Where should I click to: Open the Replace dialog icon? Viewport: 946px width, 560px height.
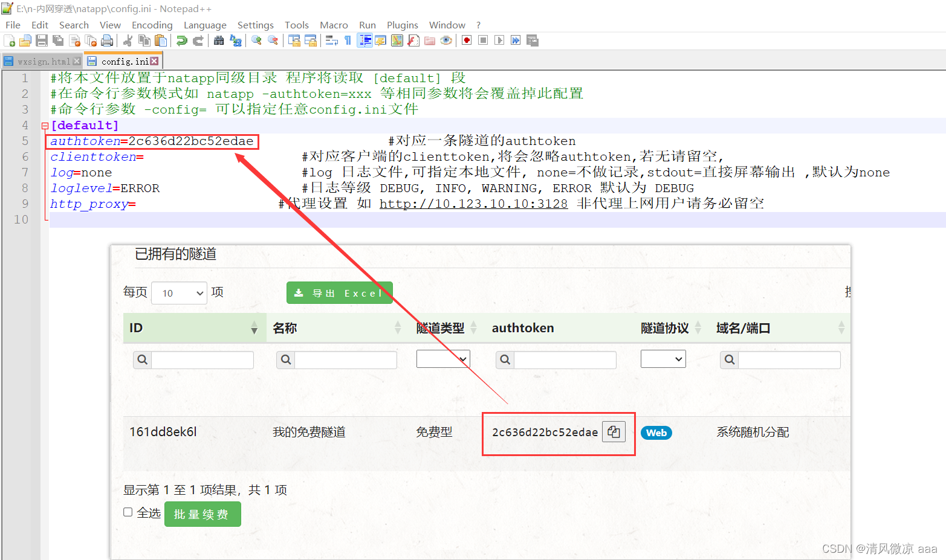pyautogui.click(x=236, y=40)
